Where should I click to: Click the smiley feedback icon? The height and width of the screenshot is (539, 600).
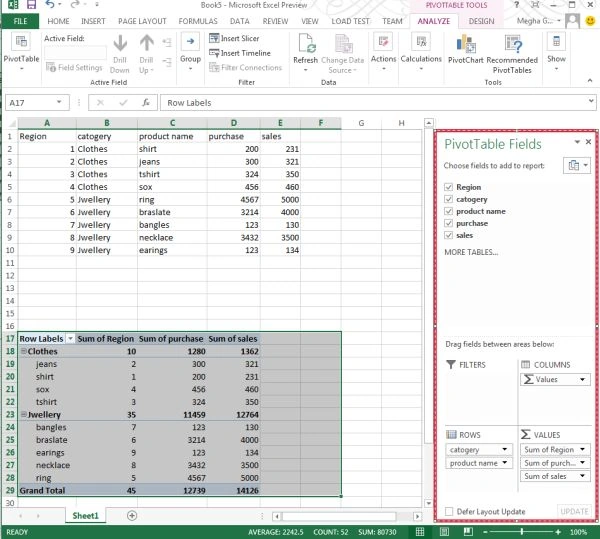click(x=590, y=21)
